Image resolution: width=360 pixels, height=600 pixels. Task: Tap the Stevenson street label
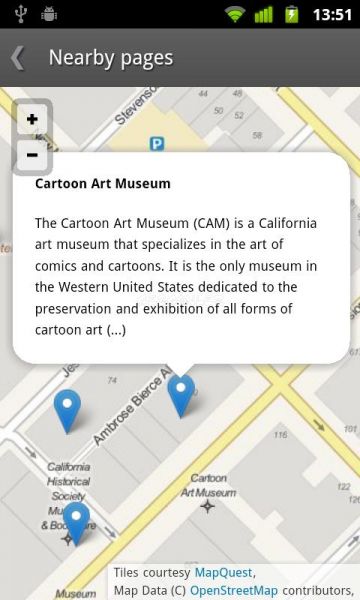click(136, 106)
